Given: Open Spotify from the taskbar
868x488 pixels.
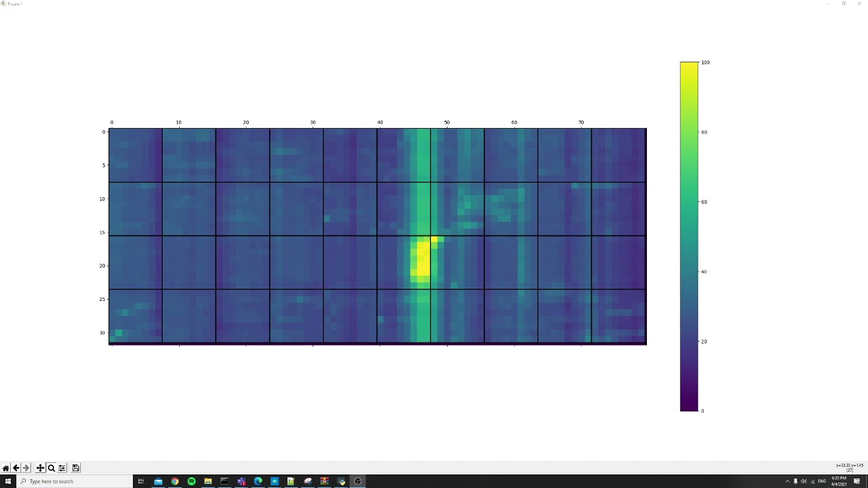Looking at the screenshot, I should pyautogui.click(x=191, y=481).
